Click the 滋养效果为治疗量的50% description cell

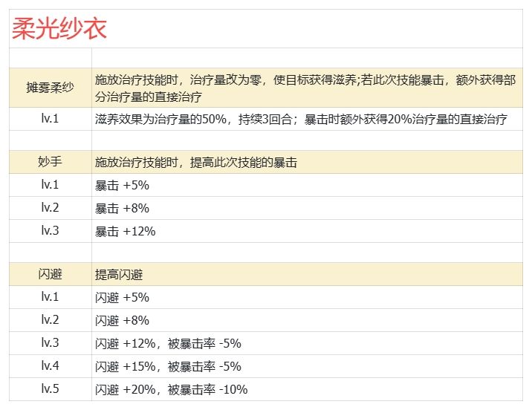[307, 120]
